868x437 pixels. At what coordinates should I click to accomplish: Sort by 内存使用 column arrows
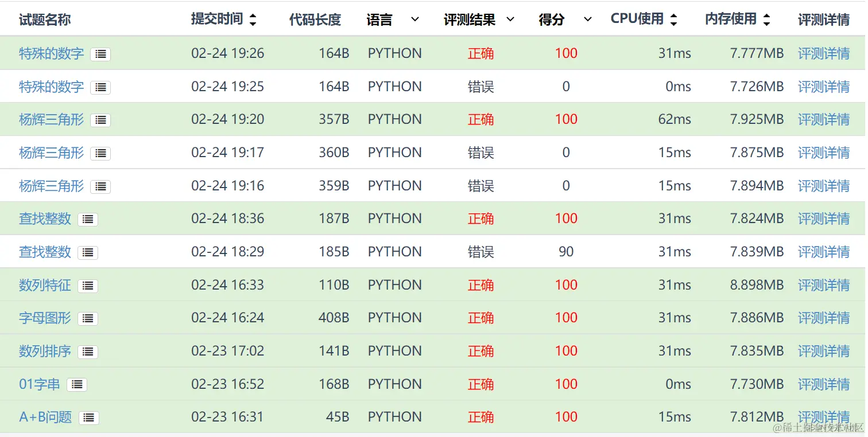[766, 20]
